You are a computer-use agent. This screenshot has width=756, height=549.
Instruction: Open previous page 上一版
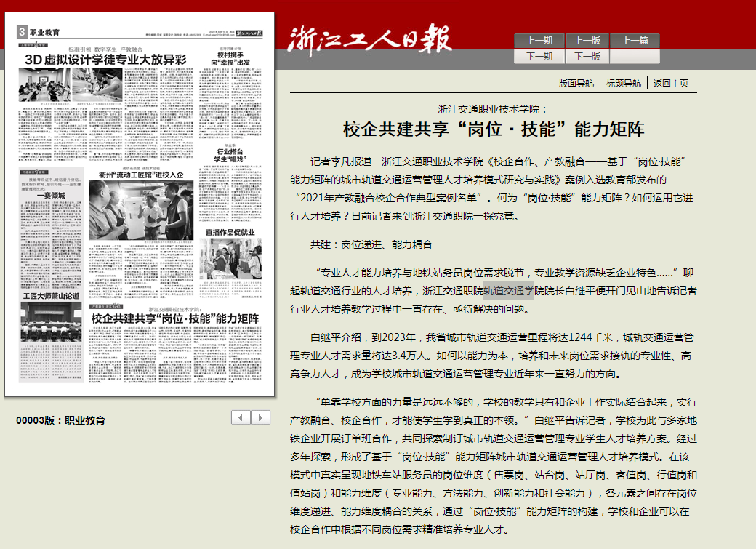587,41
